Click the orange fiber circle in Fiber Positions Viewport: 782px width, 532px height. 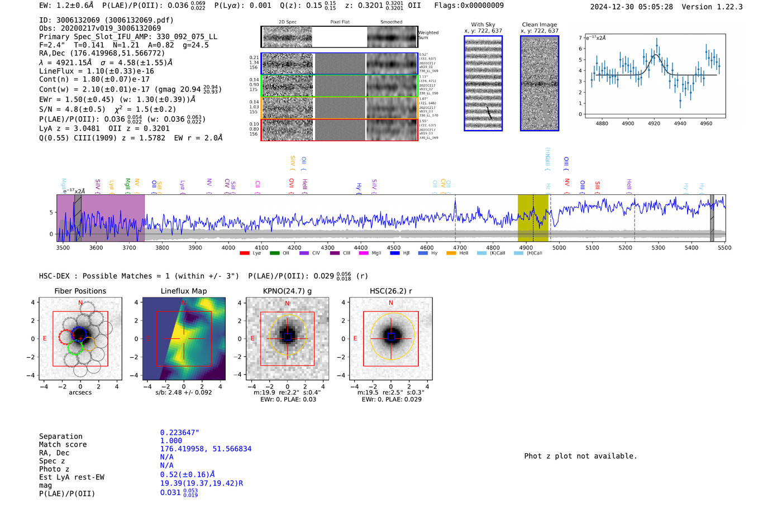[89, 344]
